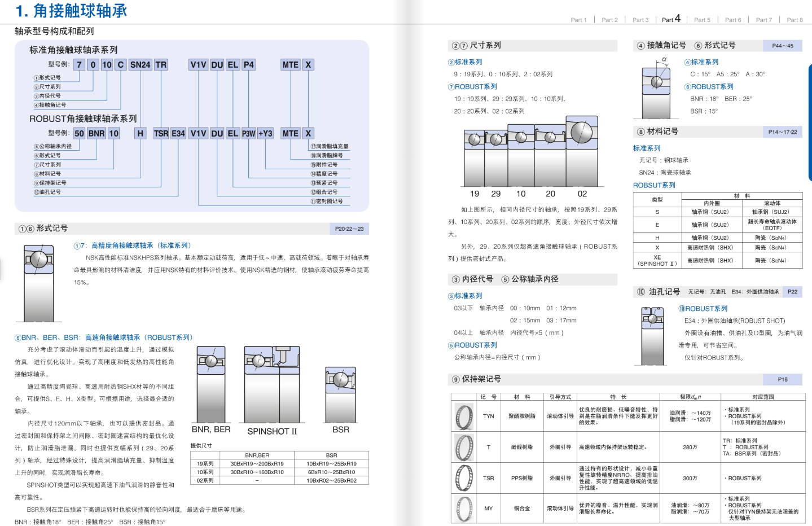Viewport: 812px width, 526px height.
Task: Click the TYN cage thumbnail image
Action: click(464, 417)
